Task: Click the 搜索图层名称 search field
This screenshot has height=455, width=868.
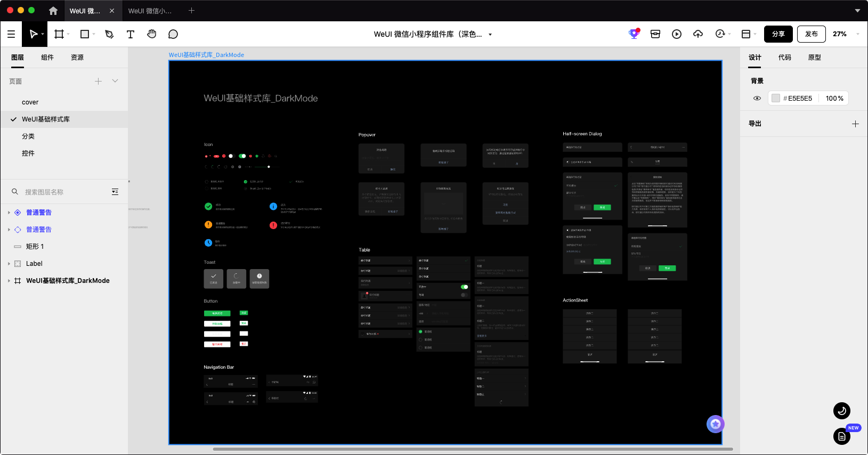Action: 64,192
